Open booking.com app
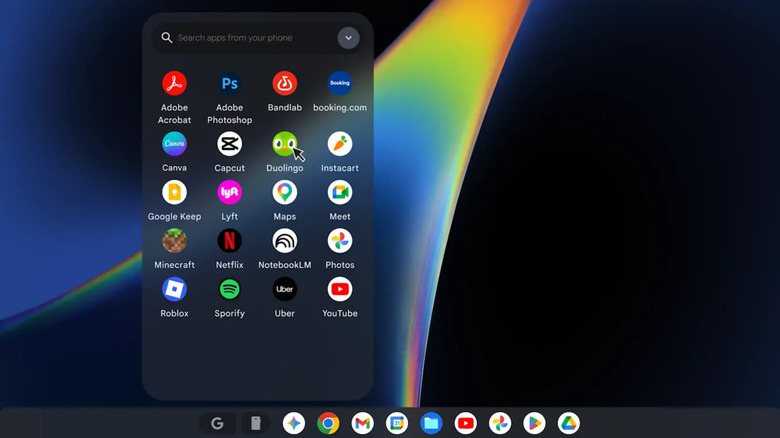Viewport: 780px width, 438px height. tap(340, 83)
